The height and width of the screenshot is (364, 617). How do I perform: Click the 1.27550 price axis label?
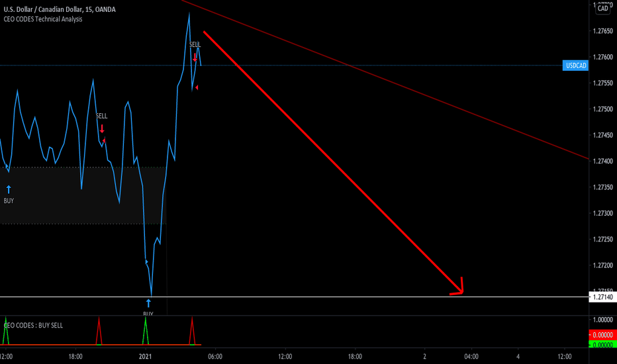[602, 83]
